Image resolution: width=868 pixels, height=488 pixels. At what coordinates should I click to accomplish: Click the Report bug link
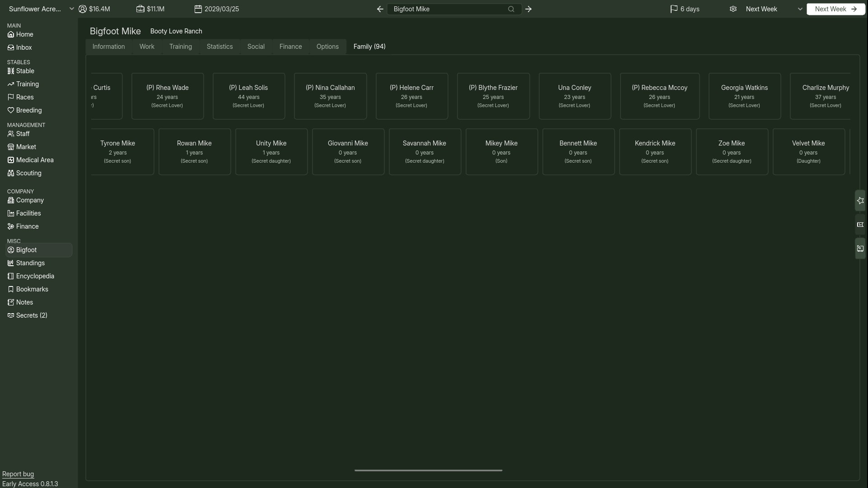(18, 474)
